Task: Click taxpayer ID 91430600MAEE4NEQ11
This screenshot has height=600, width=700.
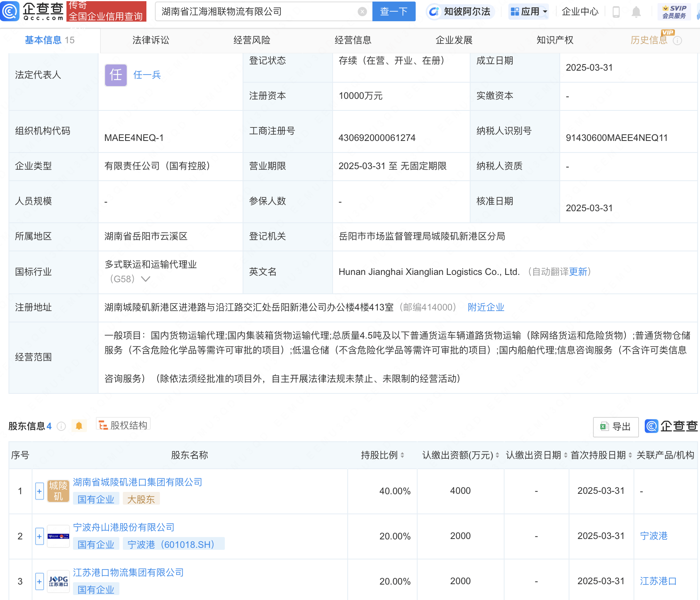Action: coord(617,138)
